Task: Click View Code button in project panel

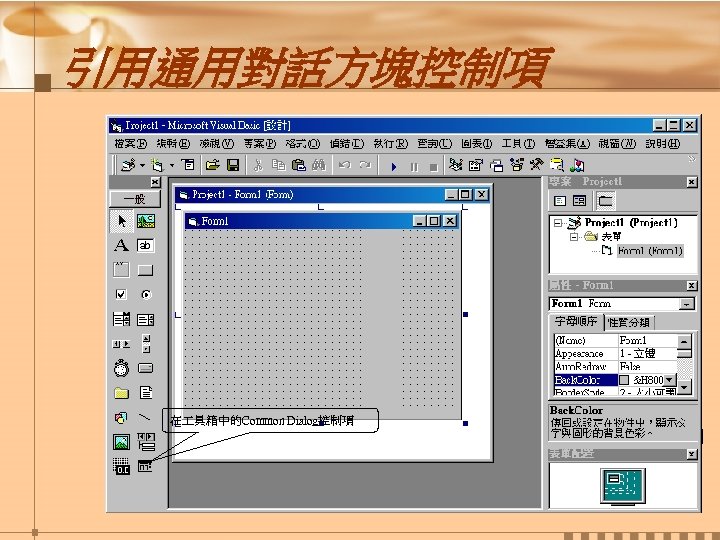Action: pos(560,201)
